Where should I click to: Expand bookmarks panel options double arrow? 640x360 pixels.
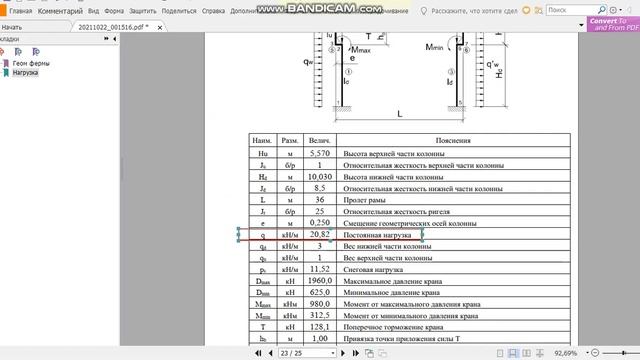(x=106, y=39)
